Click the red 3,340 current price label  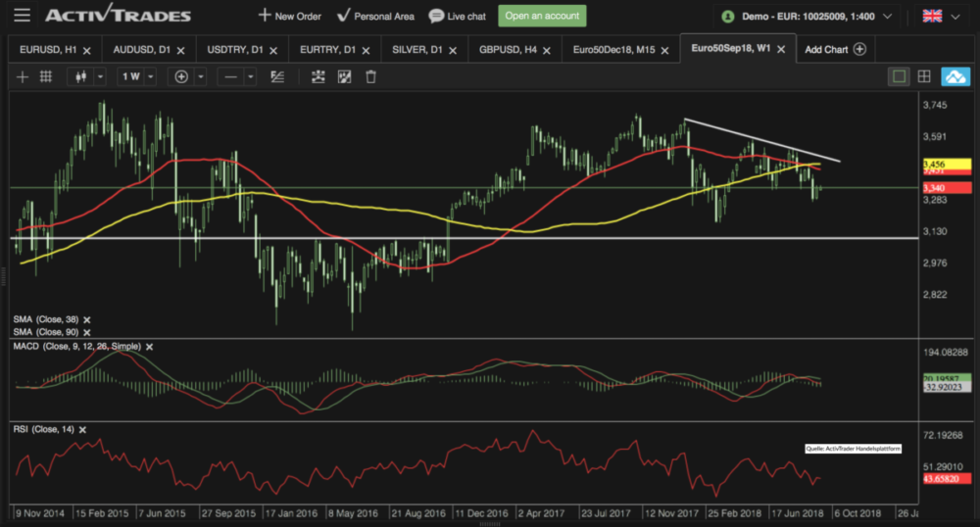947,188
